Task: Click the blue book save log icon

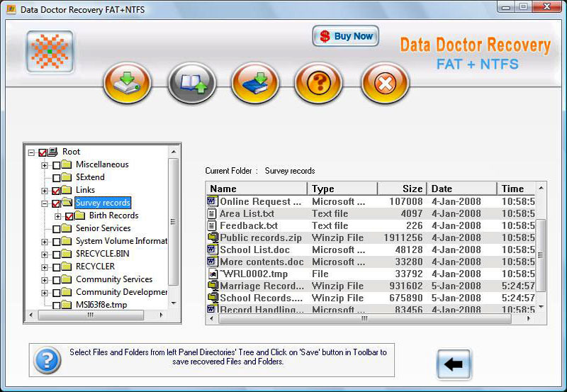Action: point(255,83)
